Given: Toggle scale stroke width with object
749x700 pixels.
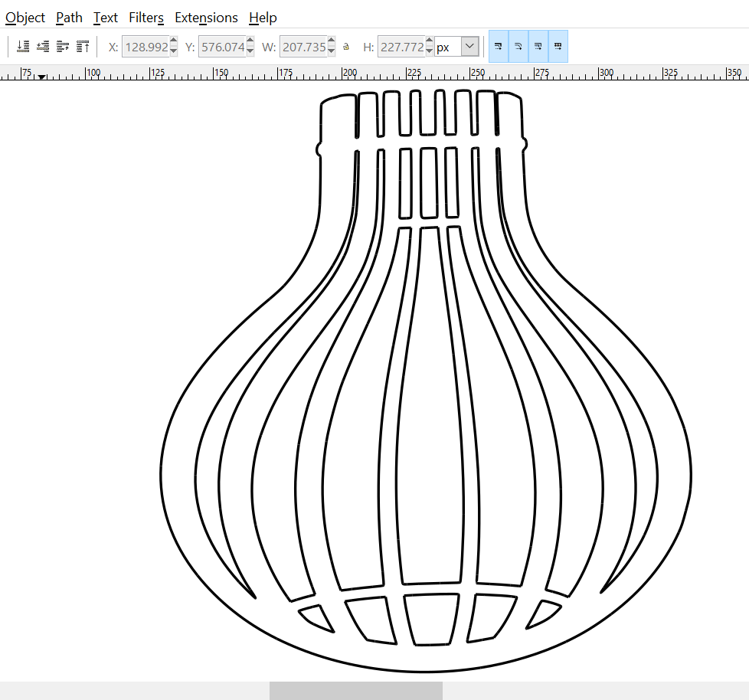Looking at the screenshot, I should click(499, 47).
